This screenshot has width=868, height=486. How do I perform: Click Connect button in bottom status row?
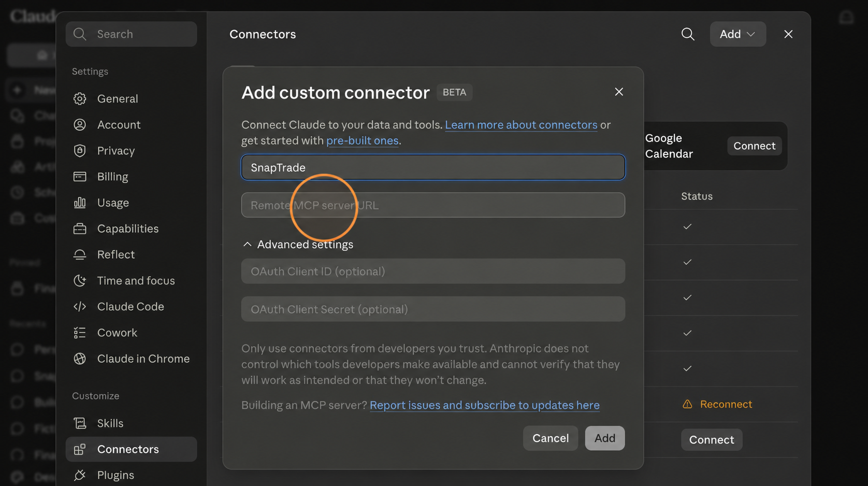[712, 440]
